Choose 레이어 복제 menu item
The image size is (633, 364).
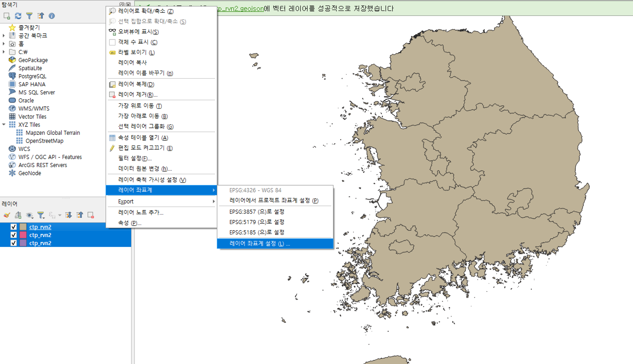[x=161, y=84]
